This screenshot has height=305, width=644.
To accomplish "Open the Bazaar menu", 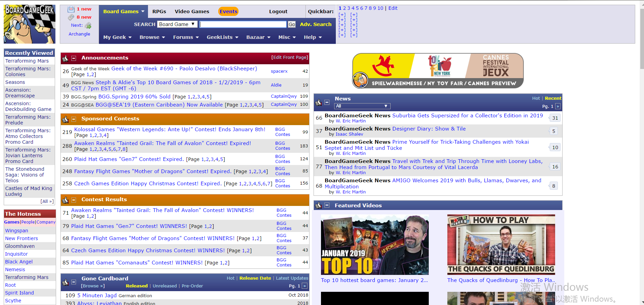I will pos(258,37).
